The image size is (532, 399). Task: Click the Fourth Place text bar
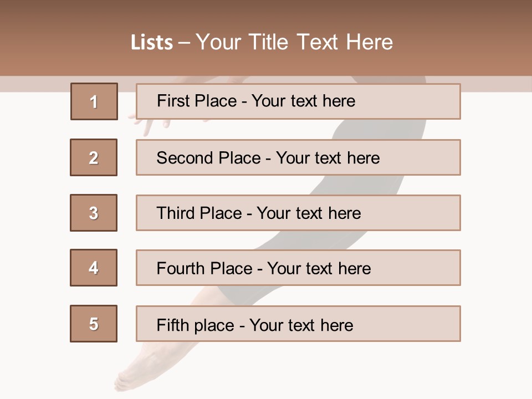point(298,268)
